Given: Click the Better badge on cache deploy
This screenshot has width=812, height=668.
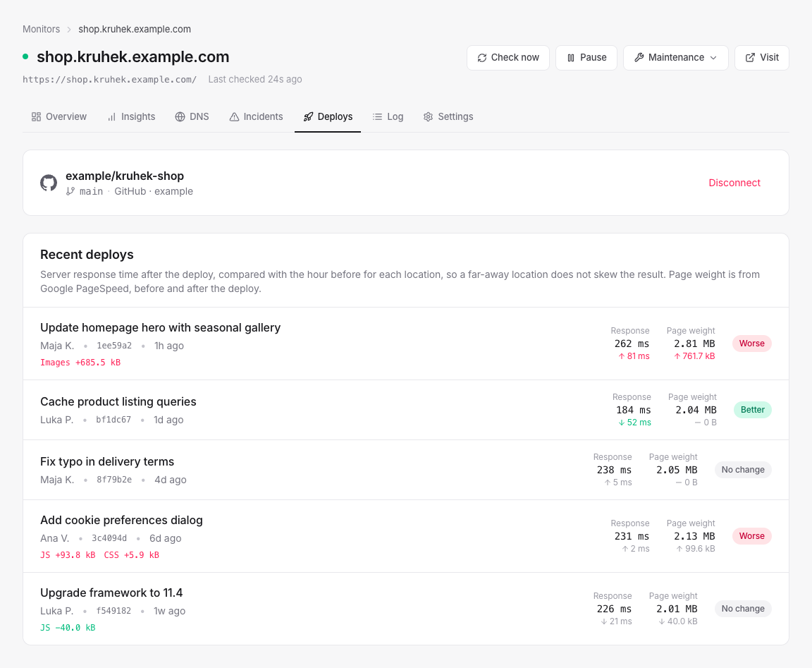Looking at the screenshot, I should pos(753,410).
